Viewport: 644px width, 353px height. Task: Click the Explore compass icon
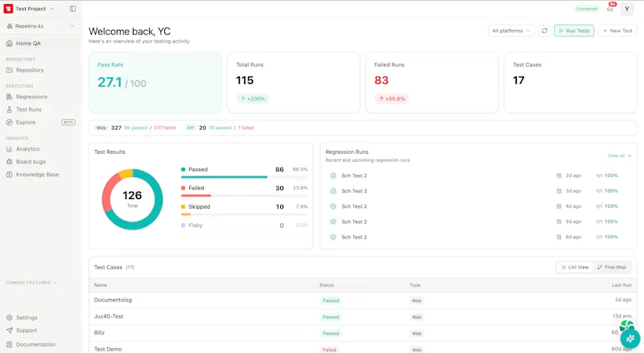[x=10, y=123]
